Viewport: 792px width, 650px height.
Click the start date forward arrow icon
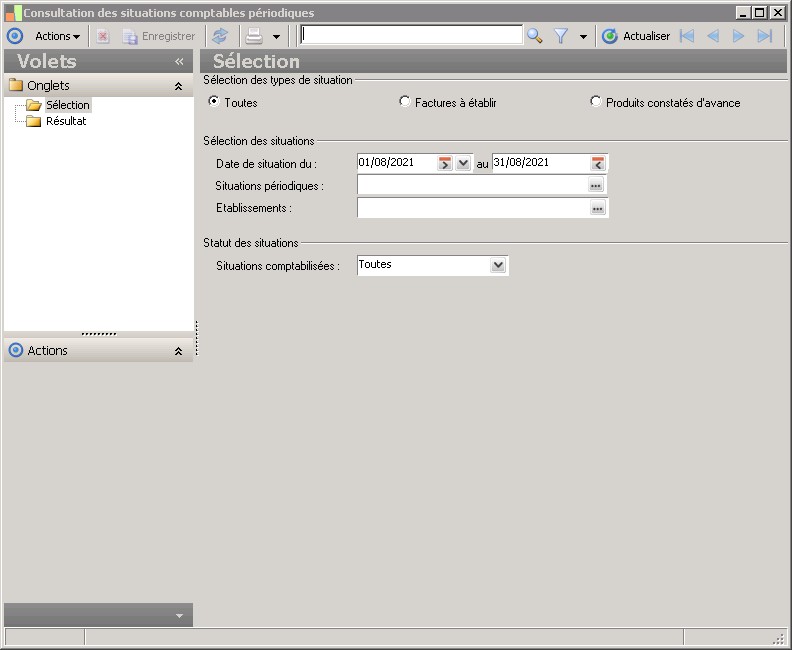pyautogui.click(x=444, y=163)
